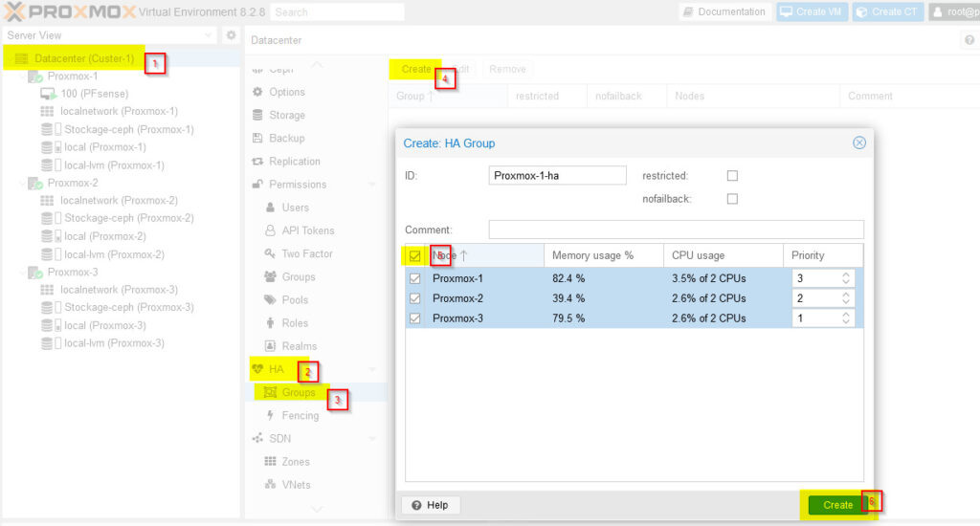This screenshot has width=980, height=526.
Task: Close the Create: HA Group dialog
Action: [859, 143]
